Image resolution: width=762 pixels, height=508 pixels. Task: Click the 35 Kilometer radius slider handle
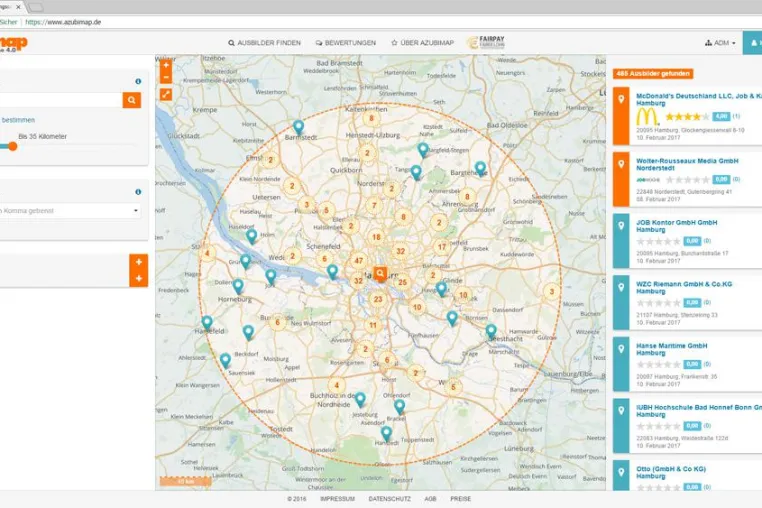coord(13,146)
